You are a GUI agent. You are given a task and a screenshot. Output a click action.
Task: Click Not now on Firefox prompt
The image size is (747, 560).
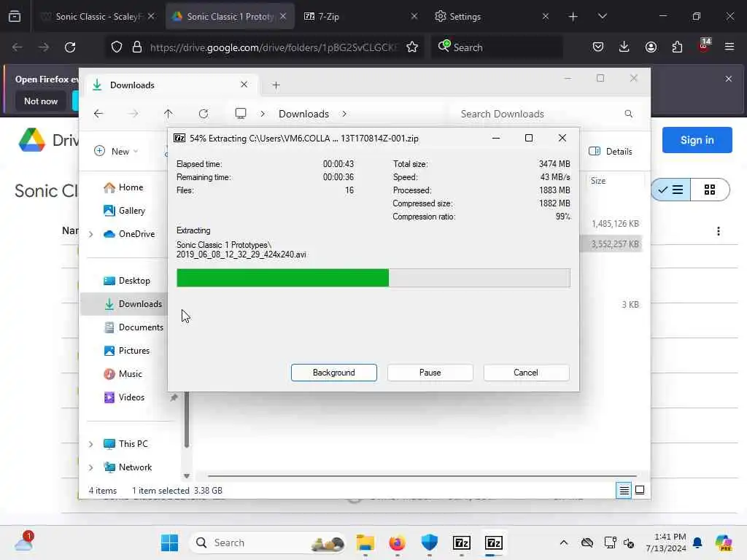click(x=41, y=101)
